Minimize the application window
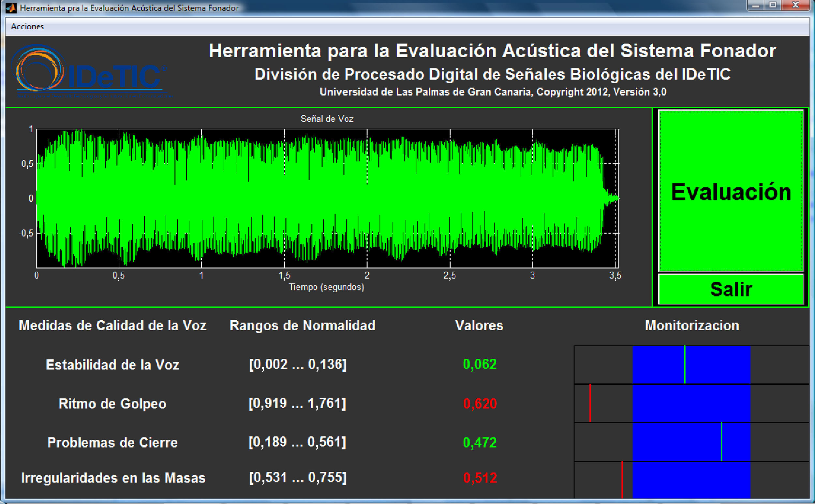This screenshot has height=504, width=815. [x=755, y=5]
